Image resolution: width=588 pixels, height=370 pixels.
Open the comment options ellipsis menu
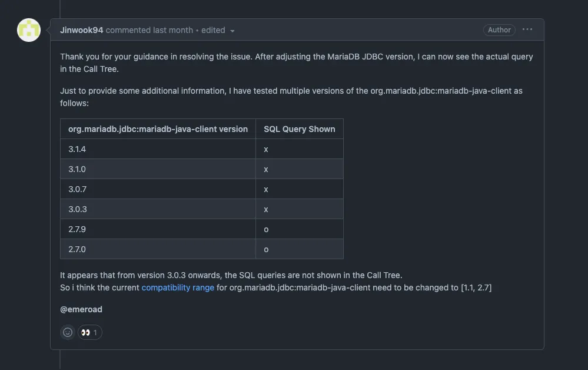[527, 29]
